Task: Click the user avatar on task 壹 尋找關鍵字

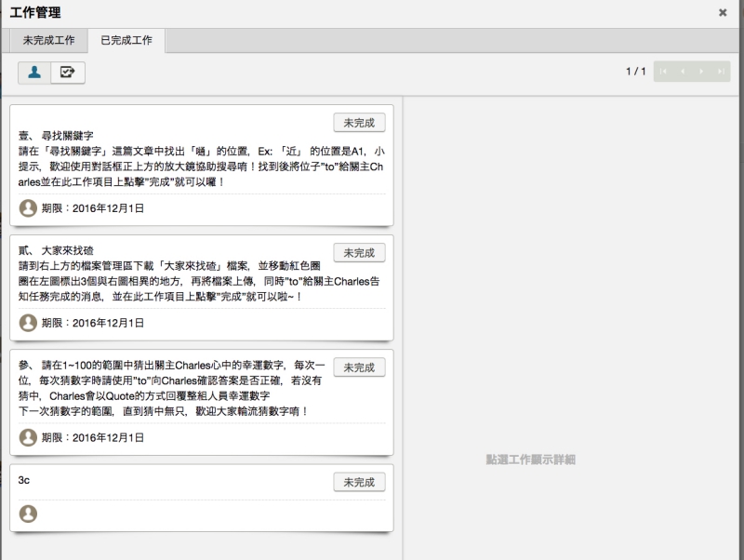Action: pos(28,208)
